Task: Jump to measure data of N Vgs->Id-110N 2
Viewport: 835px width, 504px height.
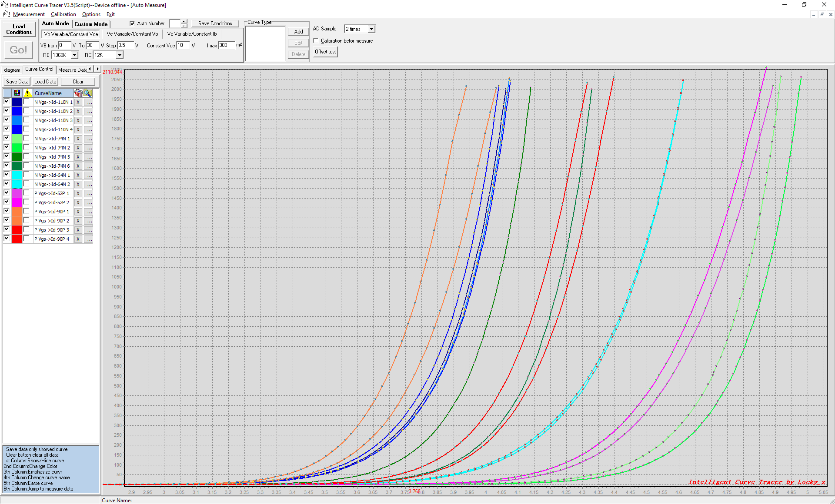Action: click(x=88, y=112)
